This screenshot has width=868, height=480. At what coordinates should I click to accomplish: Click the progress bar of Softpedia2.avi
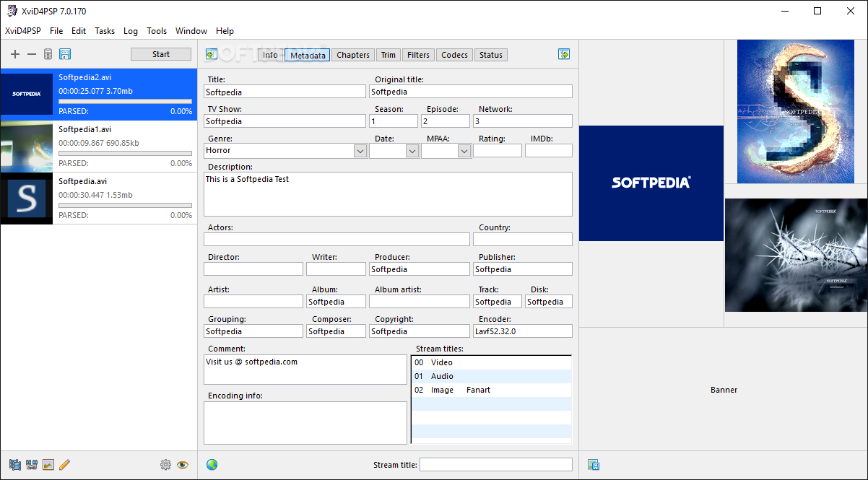[x=125, y=101]
